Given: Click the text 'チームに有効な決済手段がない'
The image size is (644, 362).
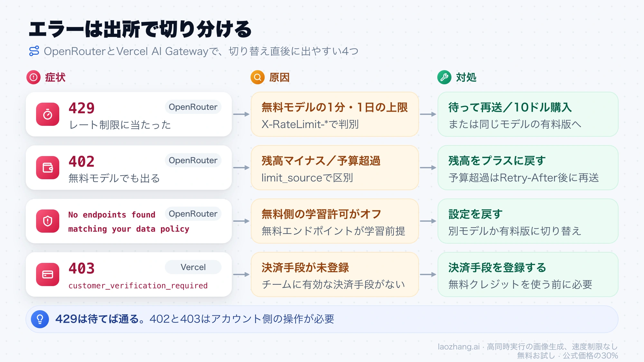Looking at the screenshot, I should pos(333,284).
